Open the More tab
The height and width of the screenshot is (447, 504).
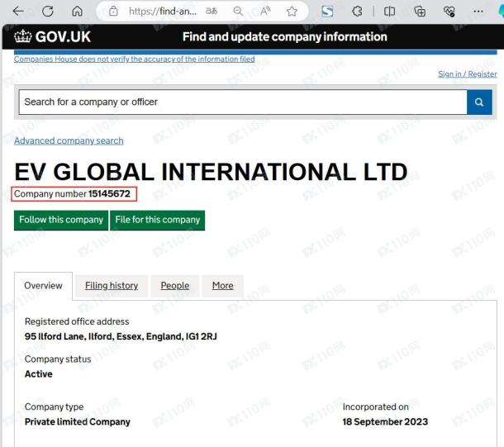click(x=223, y=286)
